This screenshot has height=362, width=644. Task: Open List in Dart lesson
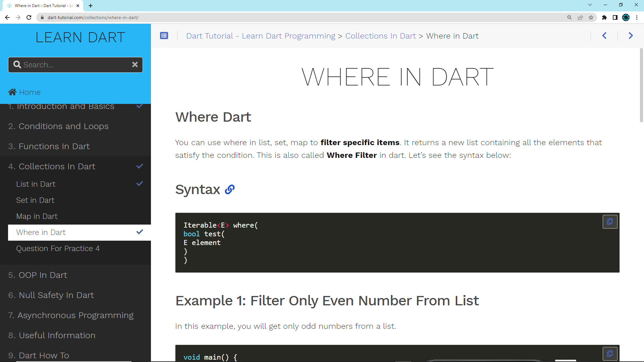[36, 184]
